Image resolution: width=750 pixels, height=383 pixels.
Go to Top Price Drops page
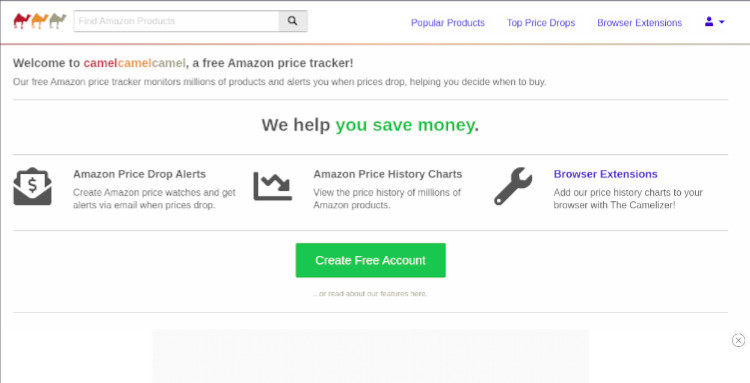[x=541, y=22]
